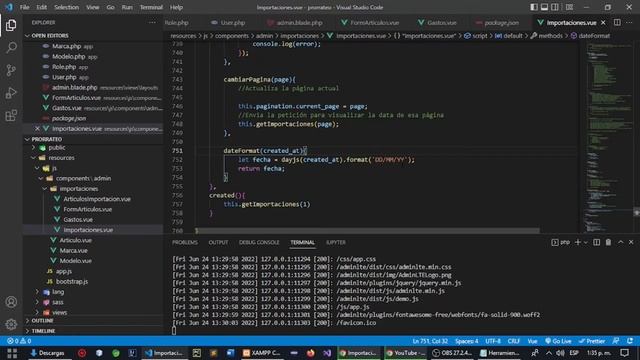Close the Importaciones.vue tab
Screen dimensions: 640x360
point(603,22)
